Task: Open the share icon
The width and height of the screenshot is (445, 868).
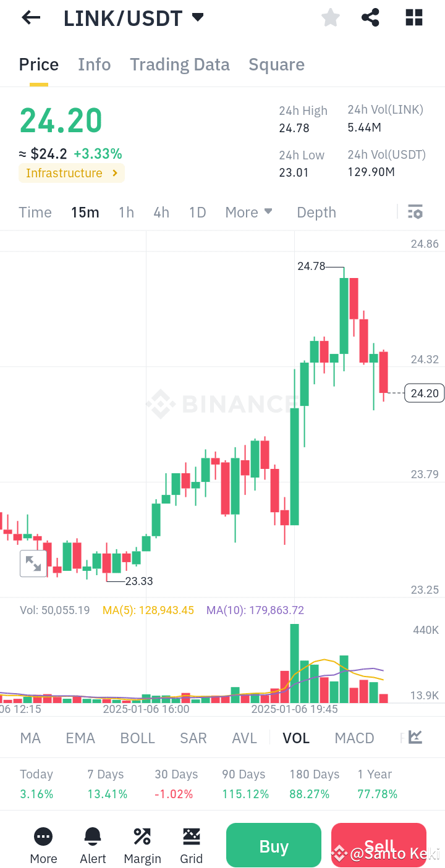Action: pyautogui.click(x=370, y=17)
